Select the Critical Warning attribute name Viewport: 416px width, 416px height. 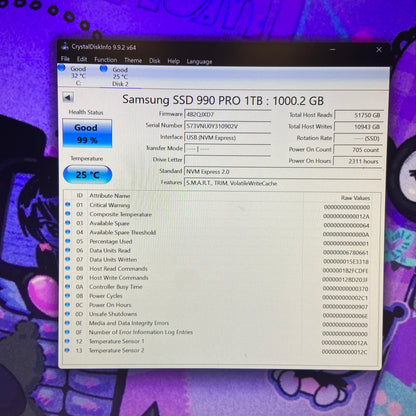pyautogui.click(x=109, y=205)
